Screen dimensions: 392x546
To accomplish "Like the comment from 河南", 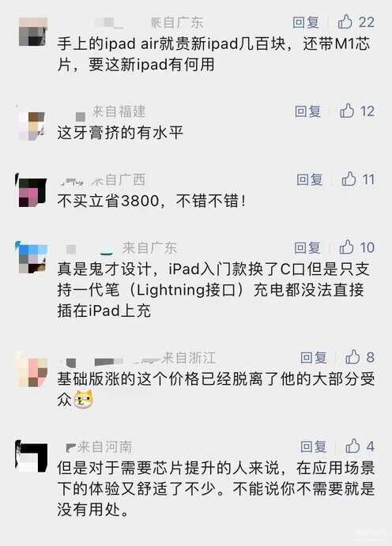I will click(x=360, y=446).
